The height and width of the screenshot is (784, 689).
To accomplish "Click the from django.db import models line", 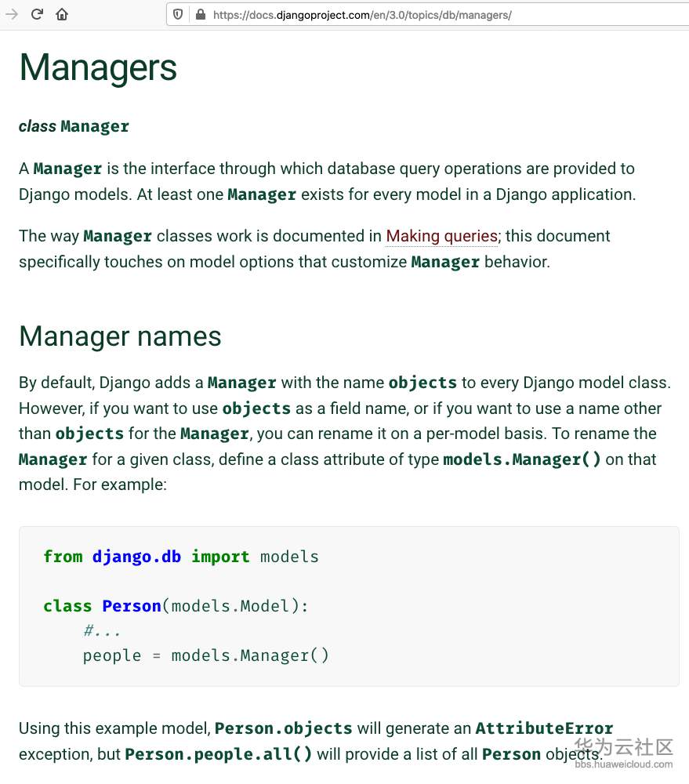I will click(x=180, y=557).
